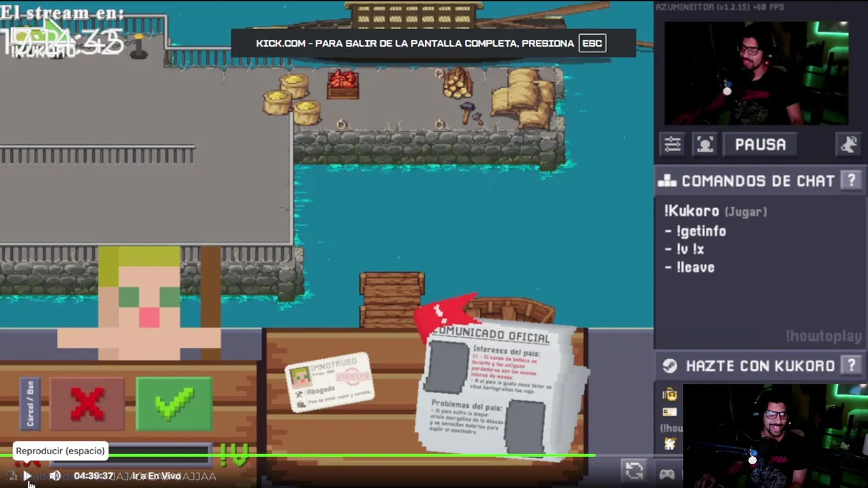Select the !getinfo command line
This screenshot has width=868, height=488.
coord(695,231)
